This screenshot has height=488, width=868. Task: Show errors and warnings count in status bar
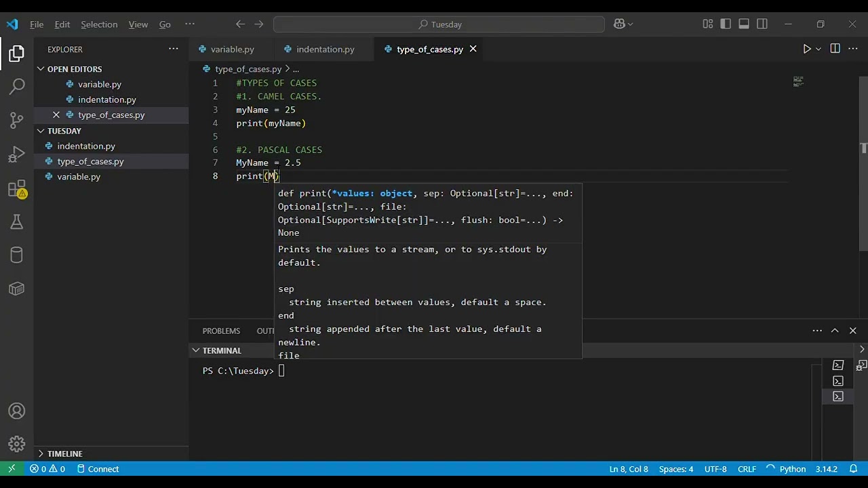[x=47, y=469]
